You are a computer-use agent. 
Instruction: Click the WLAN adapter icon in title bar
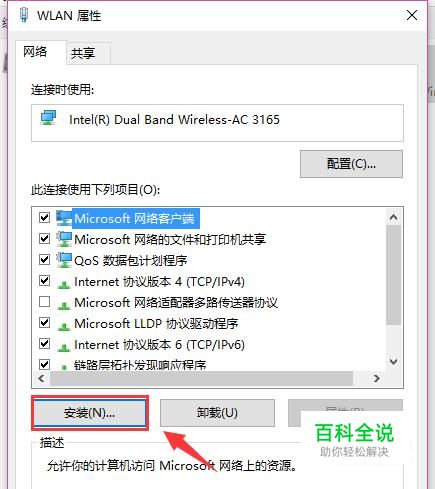(x=24, y=15)
